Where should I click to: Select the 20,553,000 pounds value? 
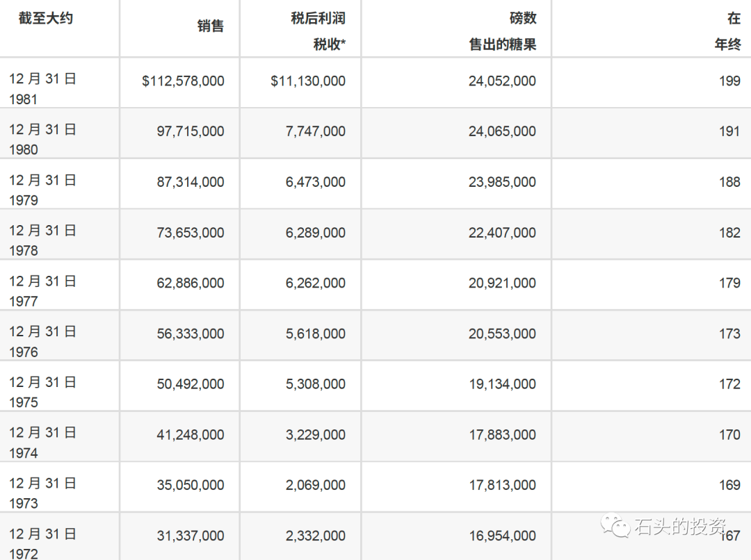(x=502, y=333)
